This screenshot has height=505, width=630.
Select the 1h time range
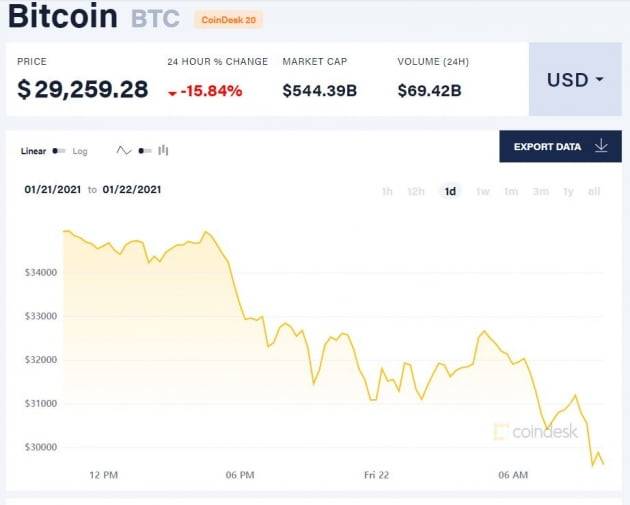coord(387,191)
